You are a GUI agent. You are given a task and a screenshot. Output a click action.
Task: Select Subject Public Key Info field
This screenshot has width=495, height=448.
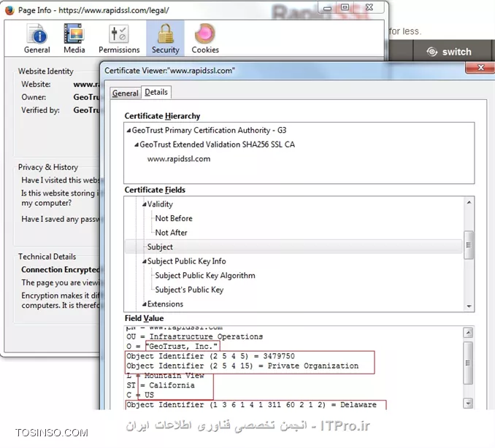tap(187, 261)
